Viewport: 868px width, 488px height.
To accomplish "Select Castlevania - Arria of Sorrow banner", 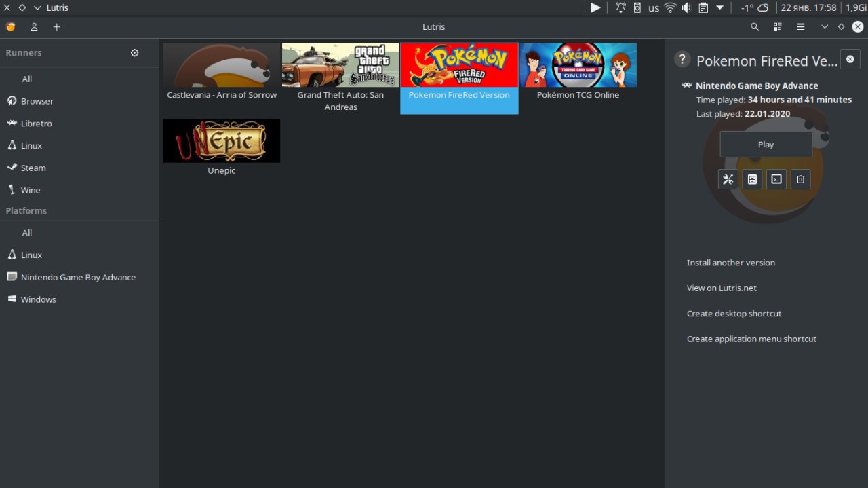I will tap(222, 65).
